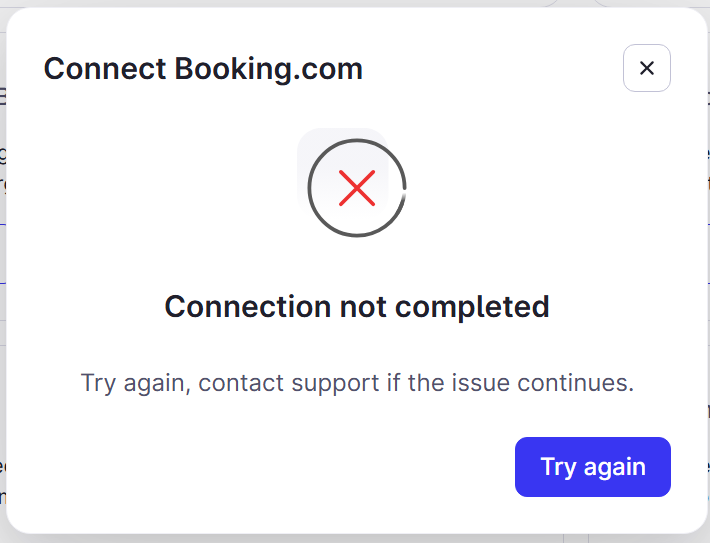Click the word Connection in the heading
Image resolution: width=710 pixels, height=543 pixels.
248,307
